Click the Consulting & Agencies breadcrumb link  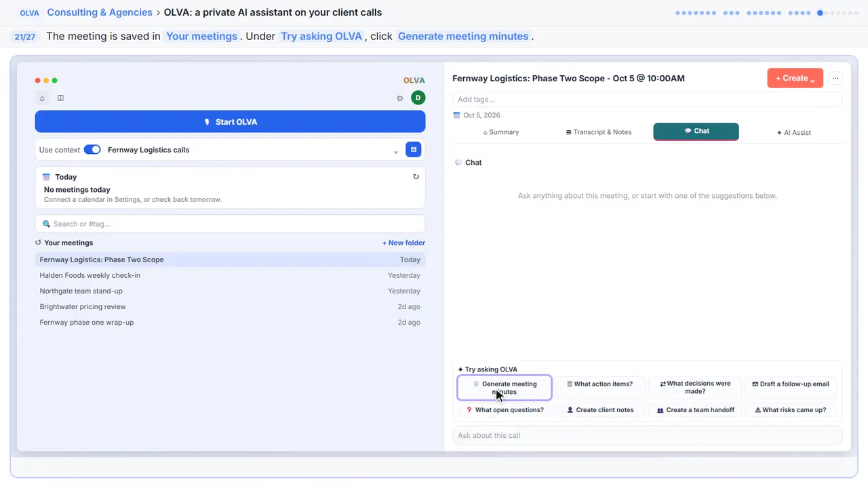100,12
